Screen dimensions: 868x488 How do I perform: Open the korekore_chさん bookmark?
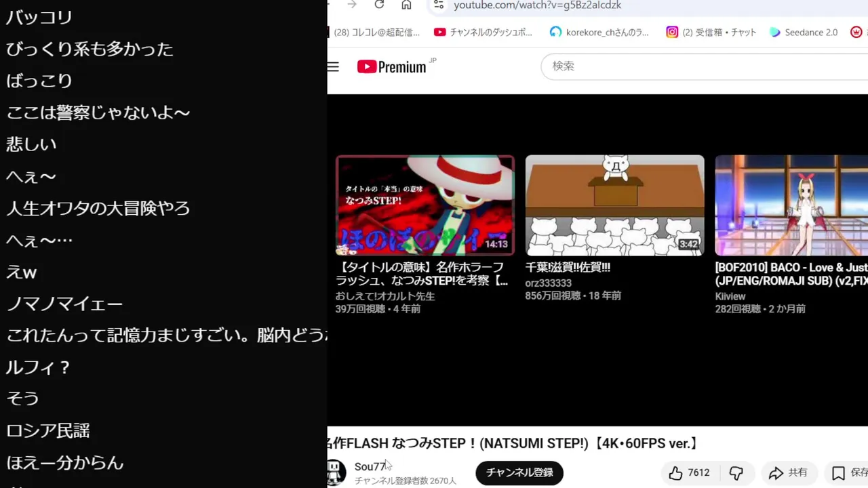[599, 32]
